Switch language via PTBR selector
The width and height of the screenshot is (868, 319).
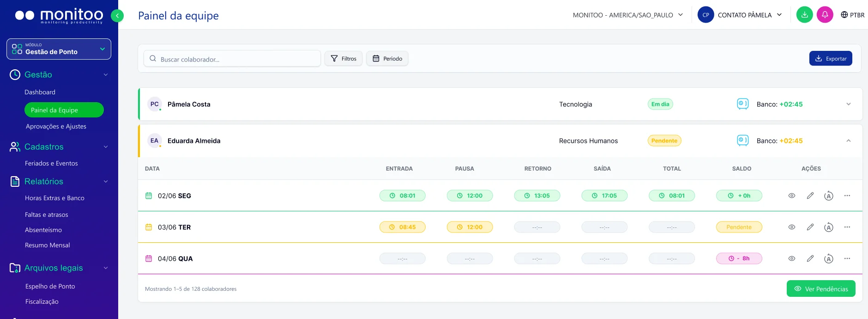852,15
